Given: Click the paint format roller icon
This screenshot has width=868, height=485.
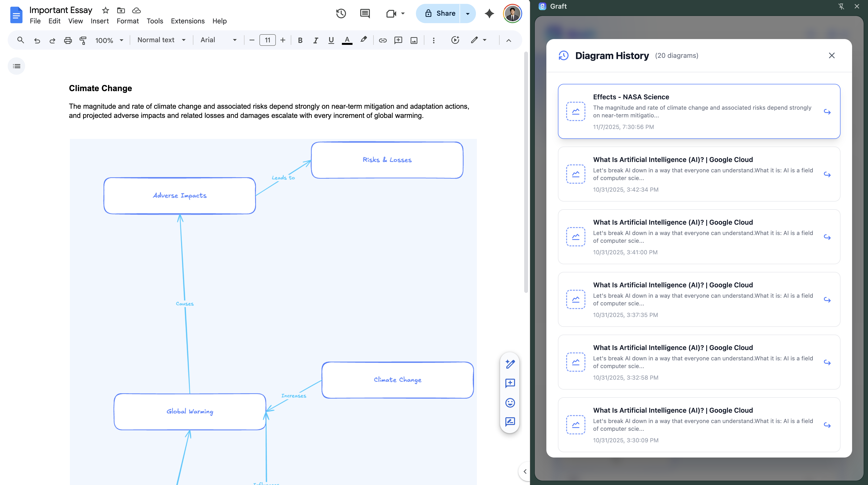Looking at the screenshot, I should point(83,40).
